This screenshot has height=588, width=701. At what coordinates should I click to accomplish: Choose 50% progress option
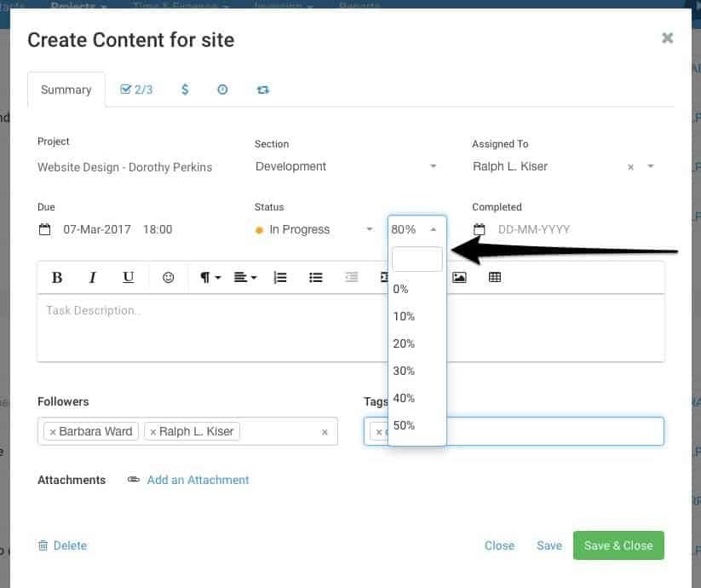(x=404, y=425)
